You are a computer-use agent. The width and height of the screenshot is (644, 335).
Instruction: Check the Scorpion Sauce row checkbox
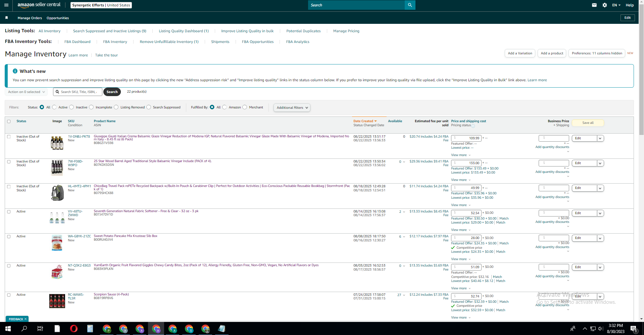9,295
